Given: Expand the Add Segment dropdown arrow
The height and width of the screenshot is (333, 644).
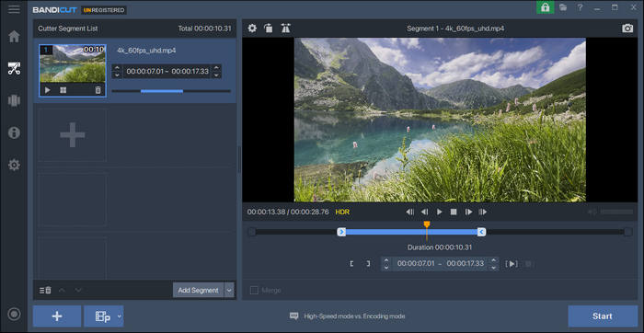Looking at the screenshot, I should point(229,291).
